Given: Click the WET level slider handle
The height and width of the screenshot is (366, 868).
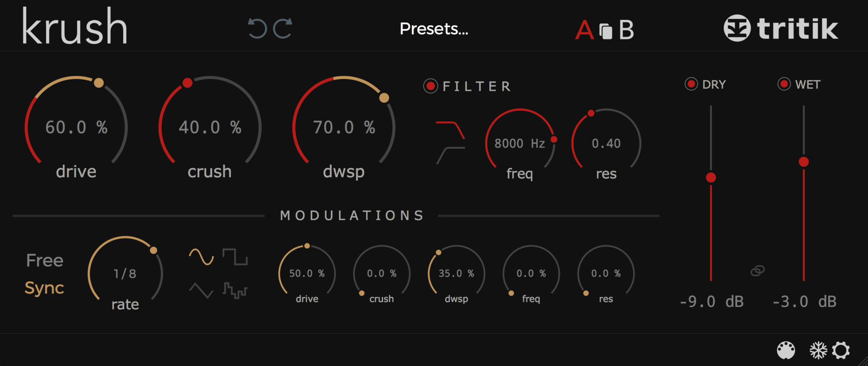Looking at the screenshot, I should pos(804,161).
